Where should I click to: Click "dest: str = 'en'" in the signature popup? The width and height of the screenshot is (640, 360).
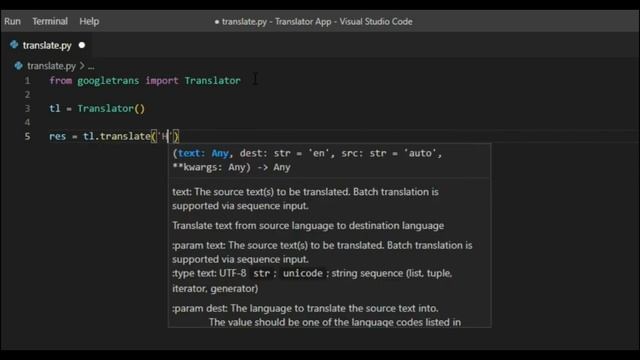click(284, 153)
